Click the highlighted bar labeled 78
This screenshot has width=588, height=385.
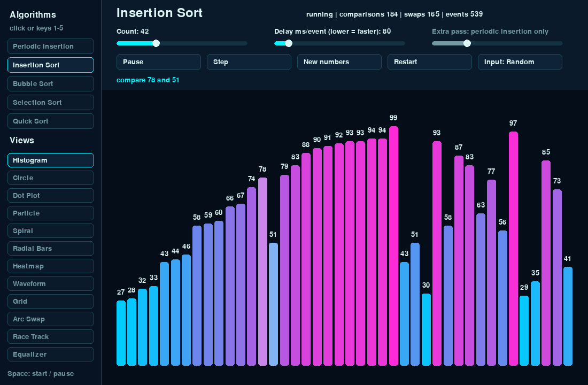click(x=262, y=271)
